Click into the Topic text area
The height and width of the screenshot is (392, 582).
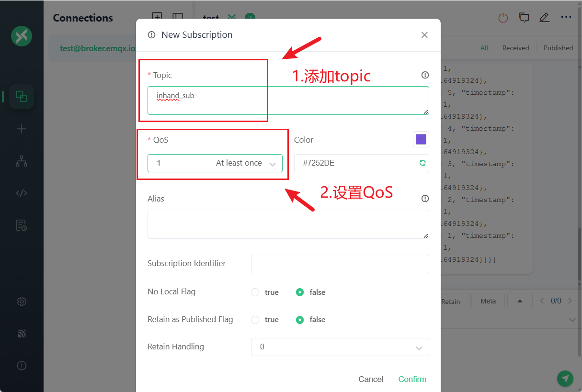(288, 101)
